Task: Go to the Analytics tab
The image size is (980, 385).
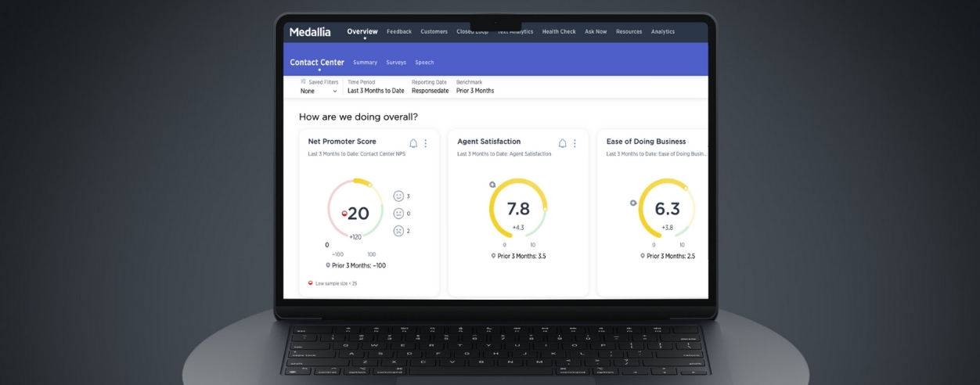Action: pos(663,32)
